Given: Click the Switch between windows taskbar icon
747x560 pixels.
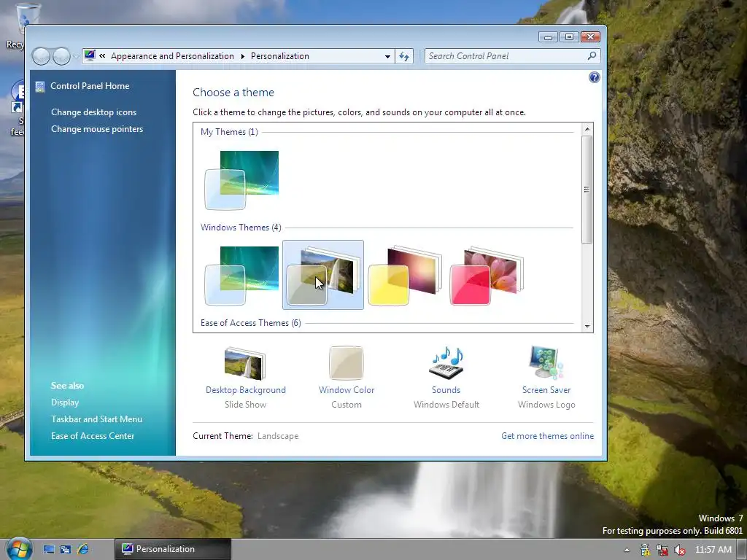Looking at the screenshot, I should pos(66,549).
